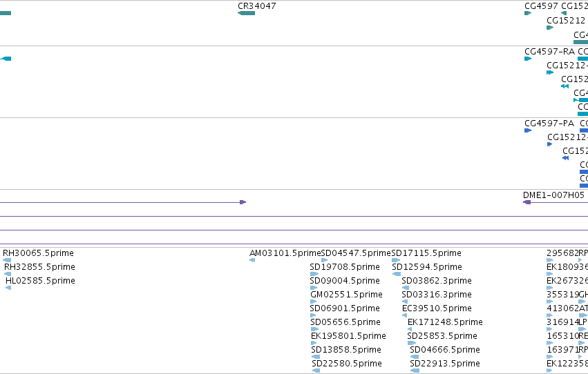Click the AM03101.5prime EST arrow glyph

252,260
